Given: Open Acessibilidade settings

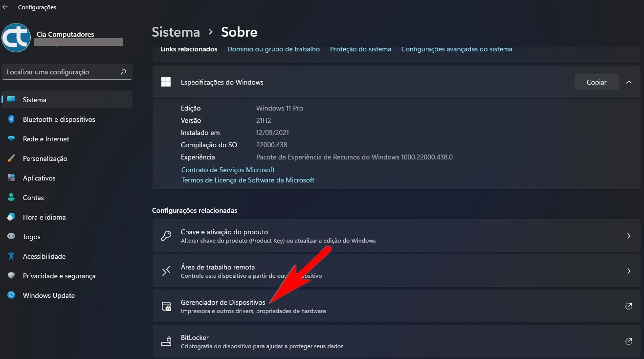Looking at the screenshot, I should click(x=67, y=256).
